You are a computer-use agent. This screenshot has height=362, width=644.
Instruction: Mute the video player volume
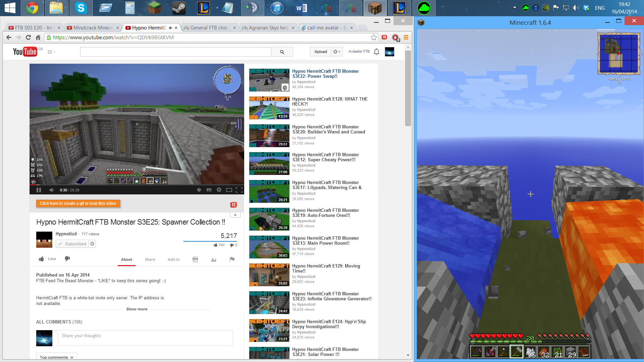click(x=52, y=190)
